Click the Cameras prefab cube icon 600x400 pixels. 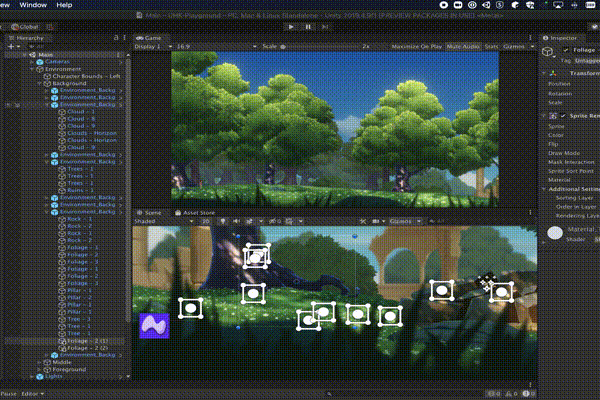40,62
